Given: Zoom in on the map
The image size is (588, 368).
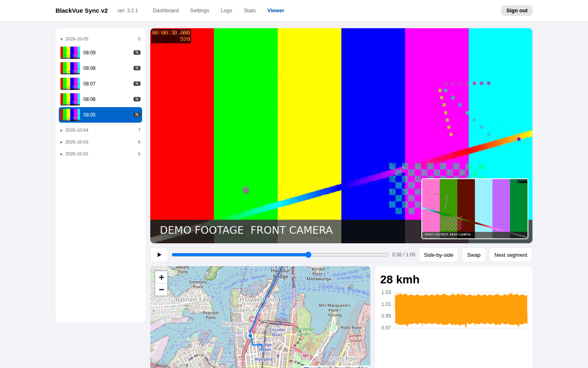Looking at the screenshot, I should coord(161,277).
